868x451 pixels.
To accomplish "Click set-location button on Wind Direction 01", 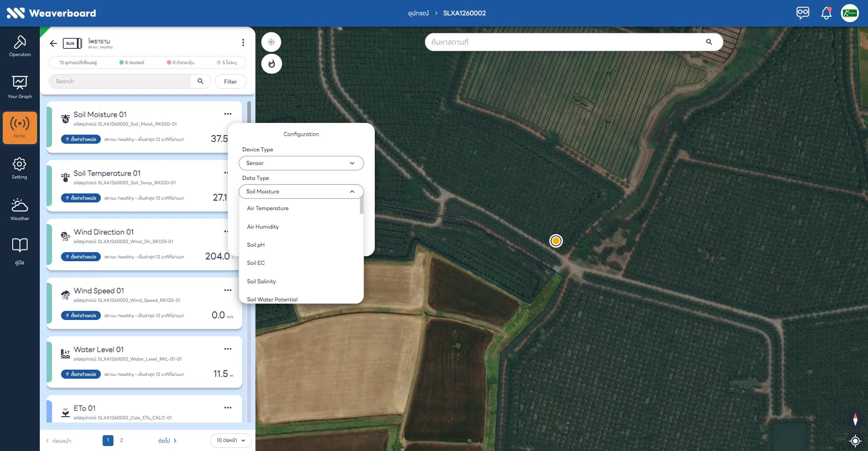I will coord(81,257).
